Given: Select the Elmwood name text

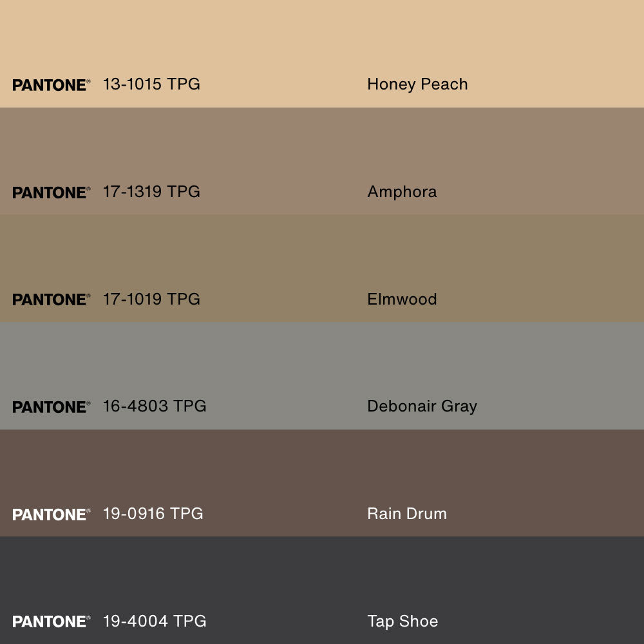Looking at the screenshot, I should click(402, 299).
